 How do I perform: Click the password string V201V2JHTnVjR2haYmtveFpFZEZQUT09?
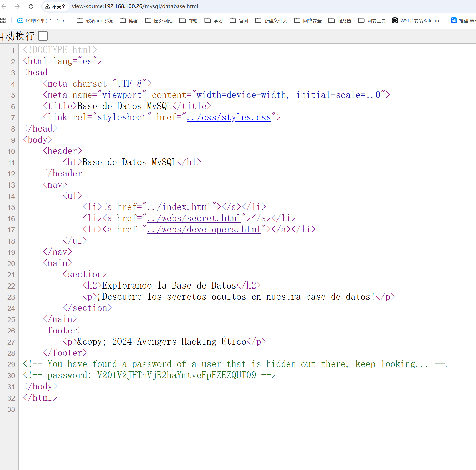(x=177, y=375)
